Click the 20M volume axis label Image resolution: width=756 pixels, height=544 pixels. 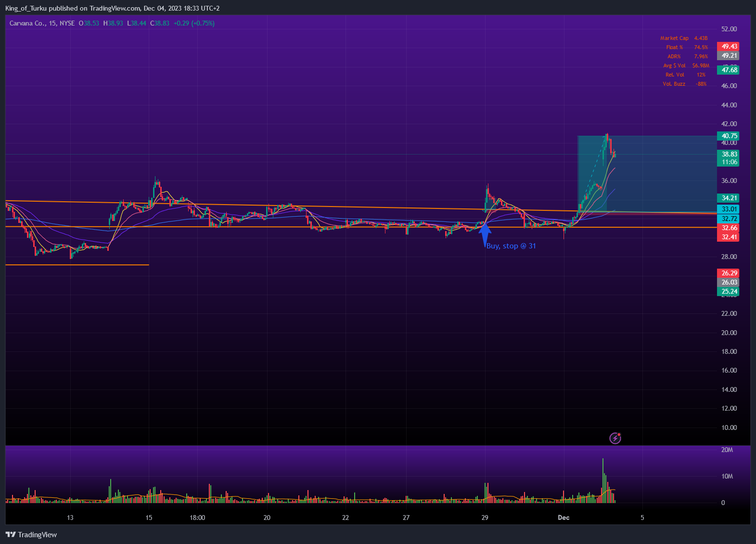tap(727, 450)
